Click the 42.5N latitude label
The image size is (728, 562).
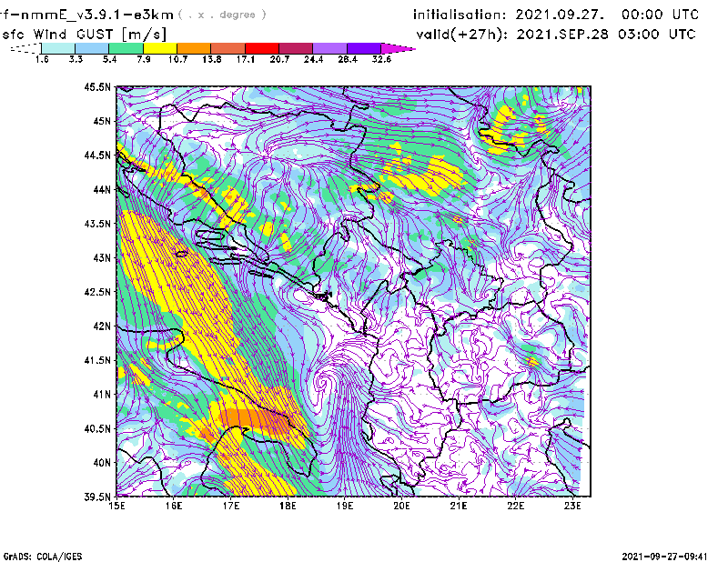coord(97,292)
